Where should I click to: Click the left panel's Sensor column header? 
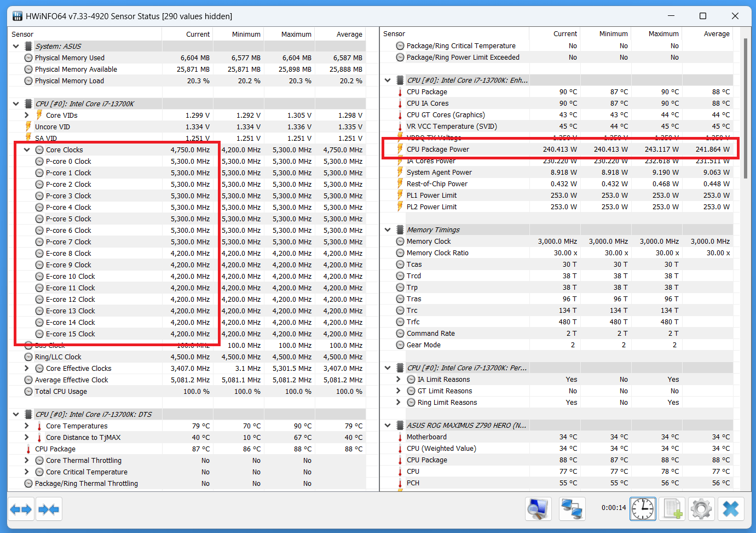click(x=85, y=34)
